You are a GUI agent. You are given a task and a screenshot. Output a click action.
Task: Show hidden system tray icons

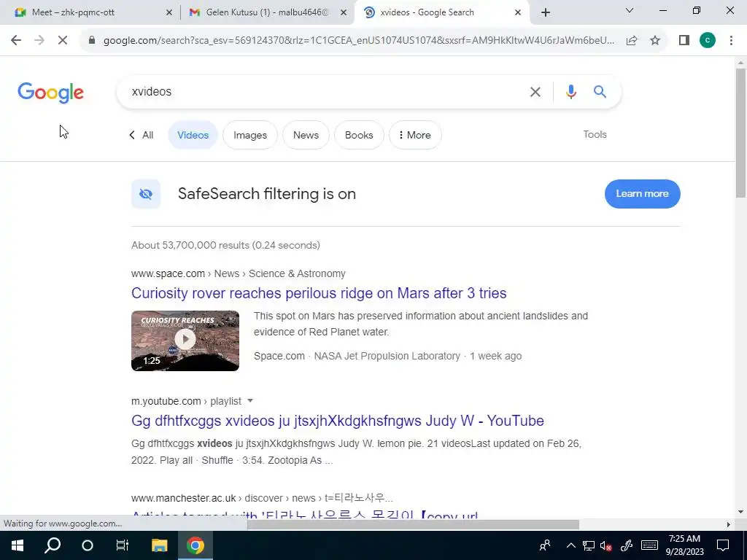tap(570, 545)
